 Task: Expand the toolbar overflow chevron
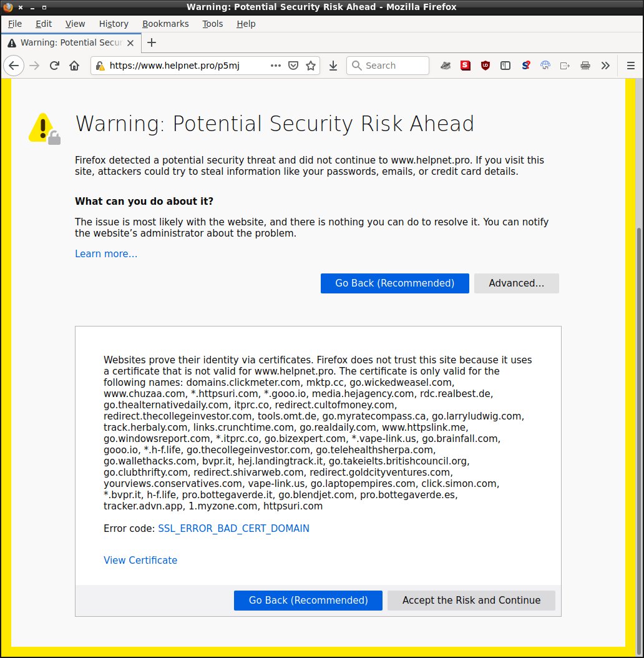point(605,66)
